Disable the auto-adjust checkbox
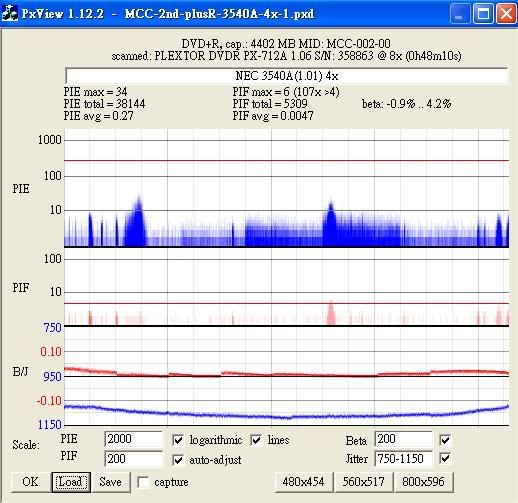Image resolution: width=518 pixels, height=503 pixels. (178, 460)
